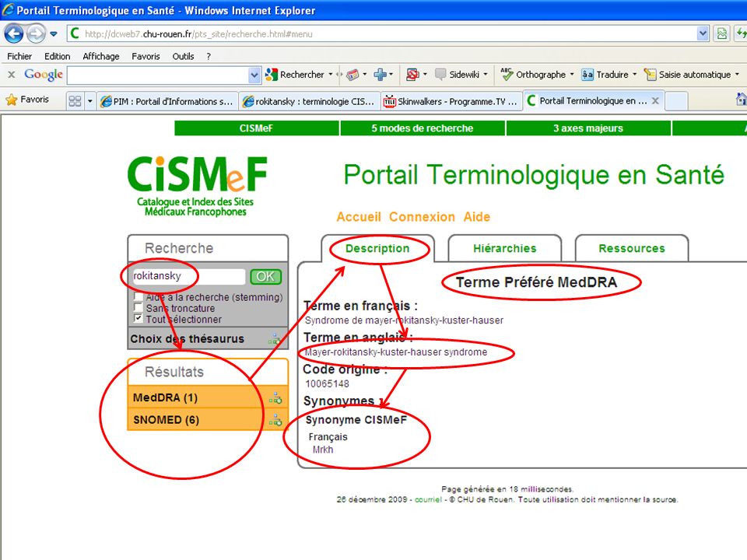Click the blue plus icon in toolbar

pos(380,75)
